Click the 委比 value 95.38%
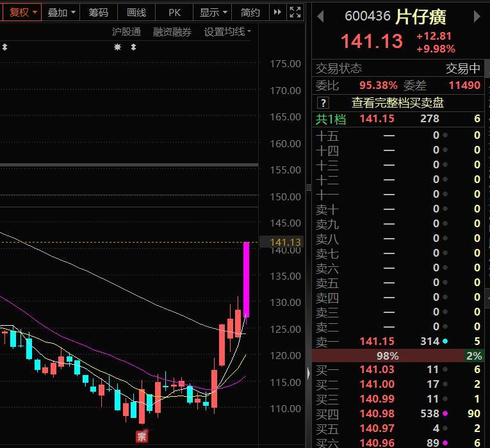The image size is (490, 448). 378,85
